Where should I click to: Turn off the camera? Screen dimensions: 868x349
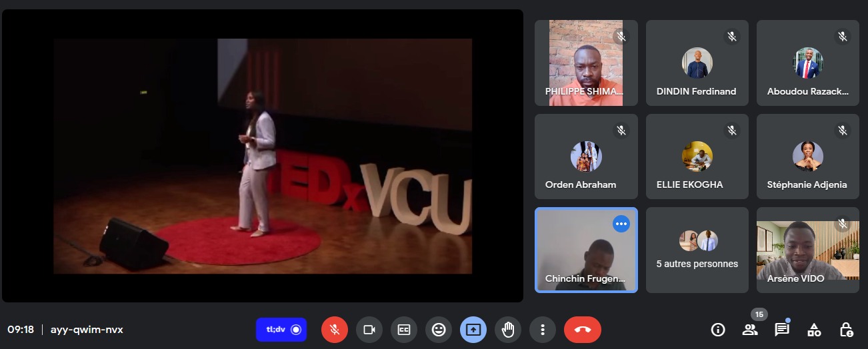[369, 329]
